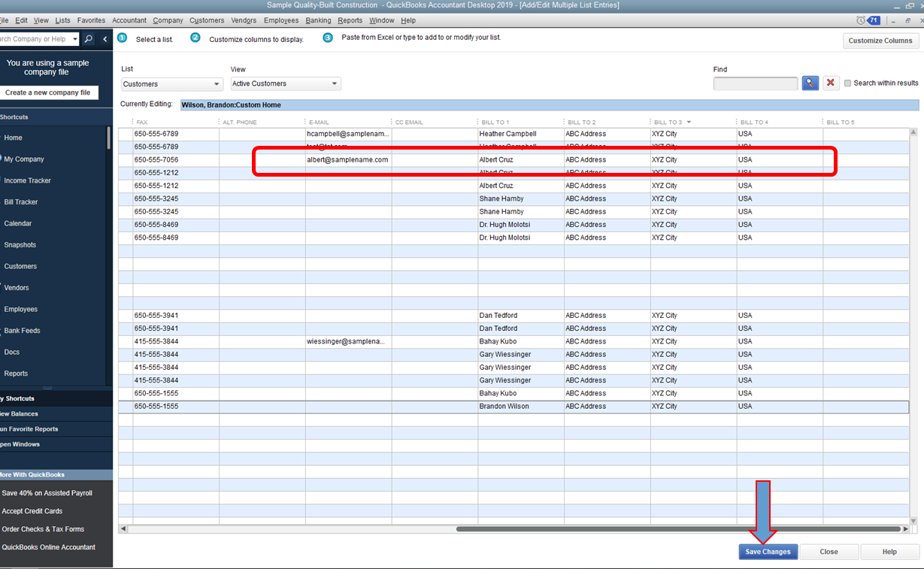Click inside the Find input field
The image size is (924, 569).
756,83
